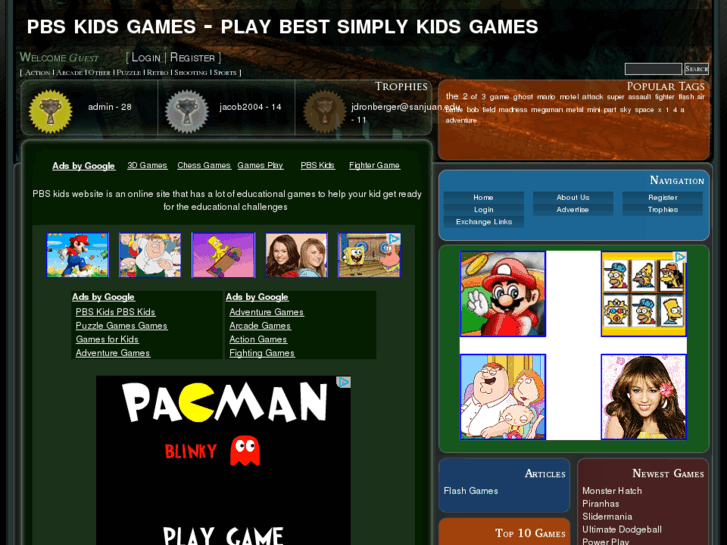The image size is (727, 545).
Task: Click the PBS Kids PBS Kids ad link
Action: (x=115, y=312)
